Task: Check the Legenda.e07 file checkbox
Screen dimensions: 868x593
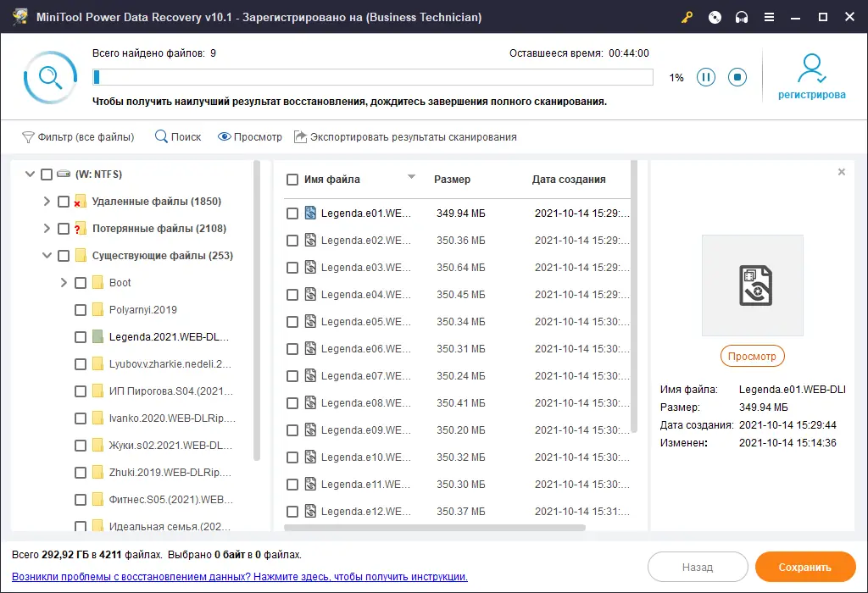Action: [292, 375]
